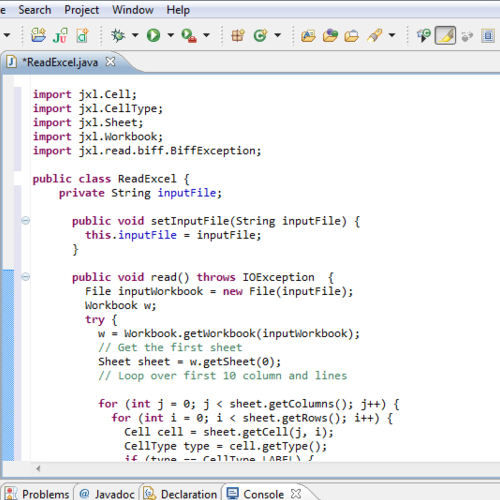Viewport: 500px width, 500px height.
Task: Open the Search flashlight dropdown arrow
Action: click(x=392, y=35)
